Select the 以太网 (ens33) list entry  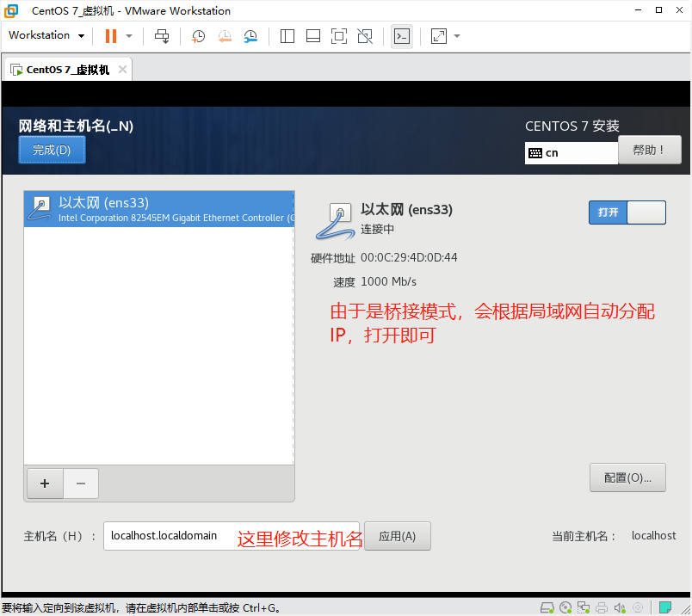pos(159,209)
